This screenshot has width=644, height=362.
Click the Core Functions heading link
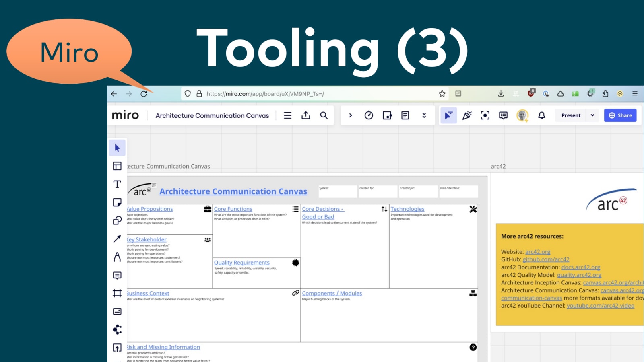point(233,209)
